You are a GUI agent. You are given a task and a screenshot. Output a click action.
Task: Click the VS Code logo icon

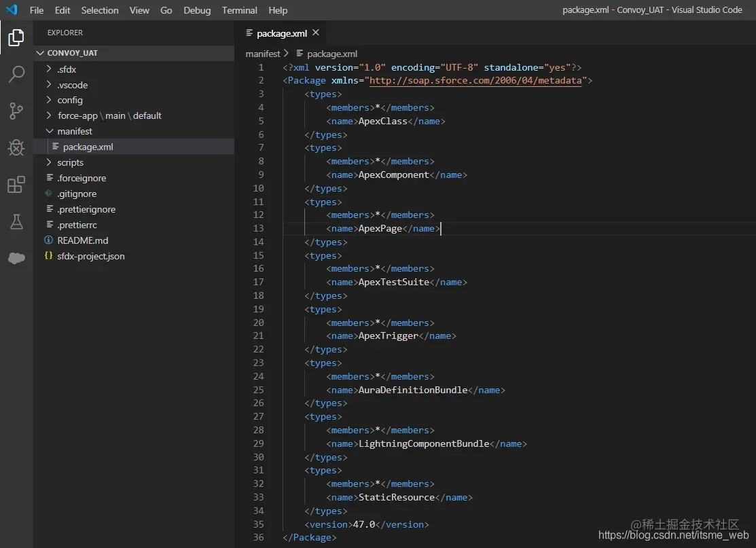[12, 10]
